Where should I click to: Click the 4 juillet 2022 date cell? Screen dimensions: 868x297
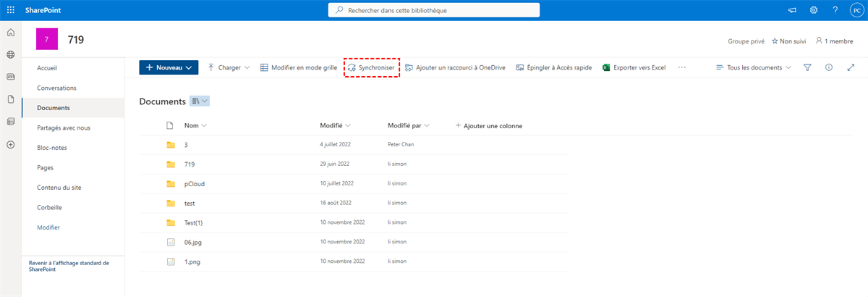pos(335,145)
